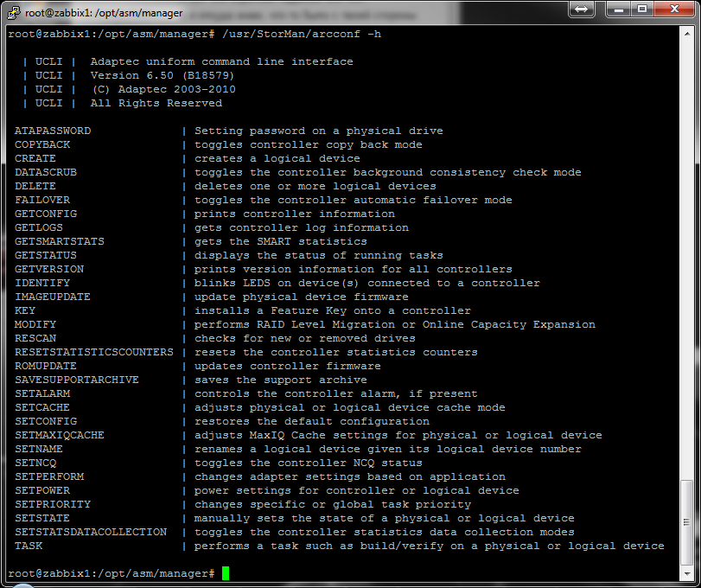Click the scrollbar up arrow
The image size is (701, 588).
click(686, 34)
